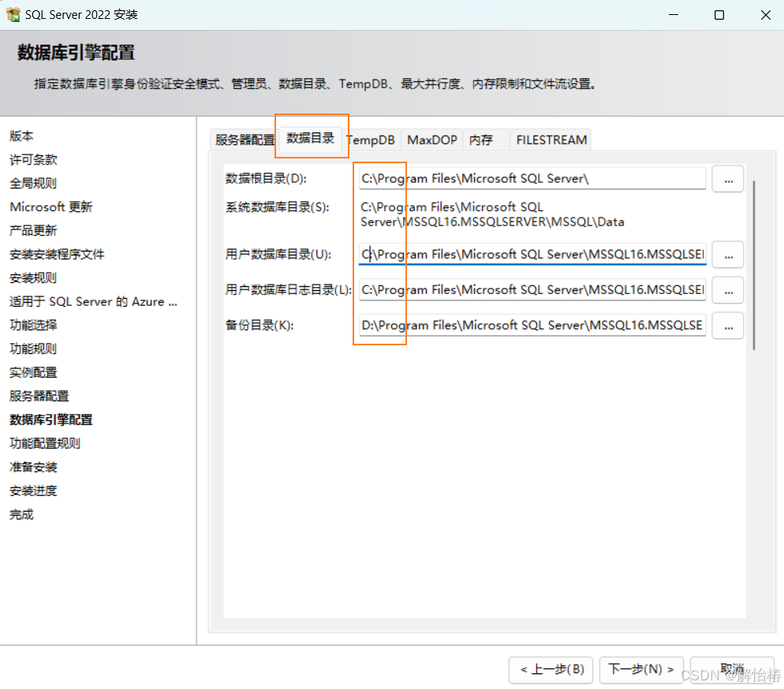The width and height of the screenshot is (784, 689).
Task: Click the 安装规则 step in sidebar
Action: [33, 277]
